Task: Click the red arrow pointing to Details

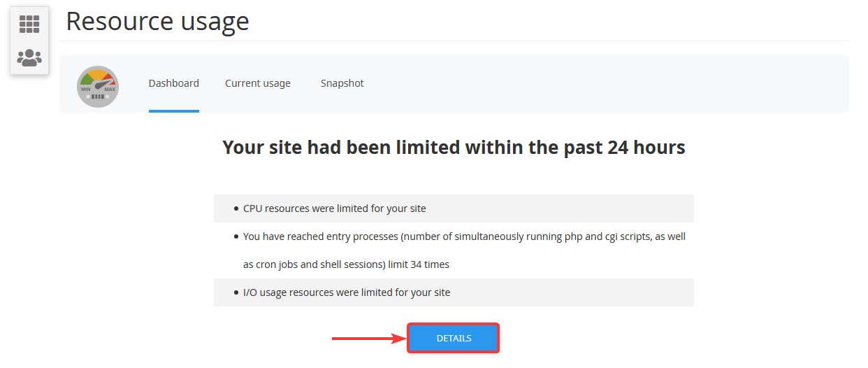Action: (x=370, y=339)
